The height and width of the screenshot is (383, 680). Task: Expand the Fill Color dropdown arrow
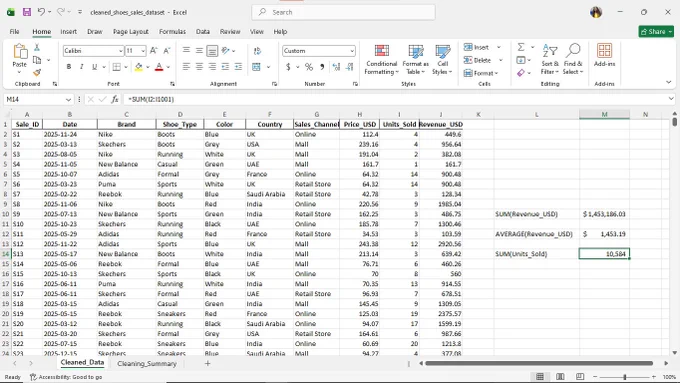[x=147, y=67]
